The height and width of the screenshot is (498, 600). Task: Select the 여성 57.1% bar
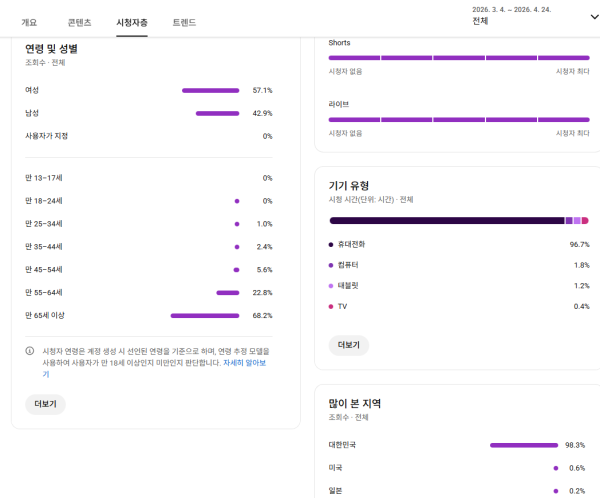(x=210, y=90)
